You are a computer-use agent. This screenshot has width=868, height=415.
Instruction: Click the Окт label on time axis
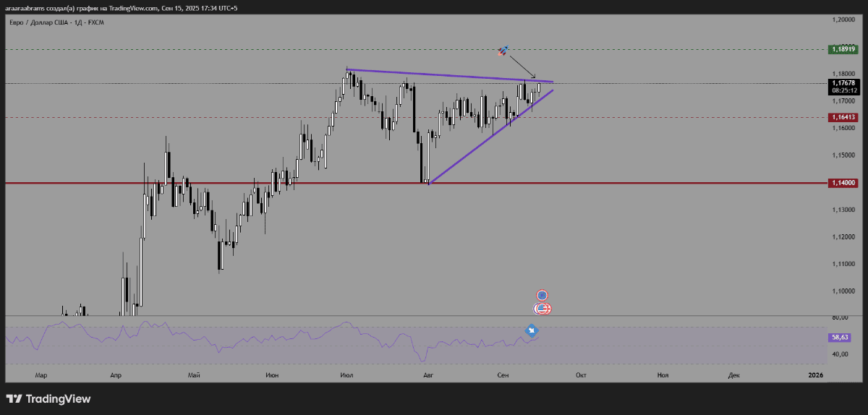click(x=580, y=375)
